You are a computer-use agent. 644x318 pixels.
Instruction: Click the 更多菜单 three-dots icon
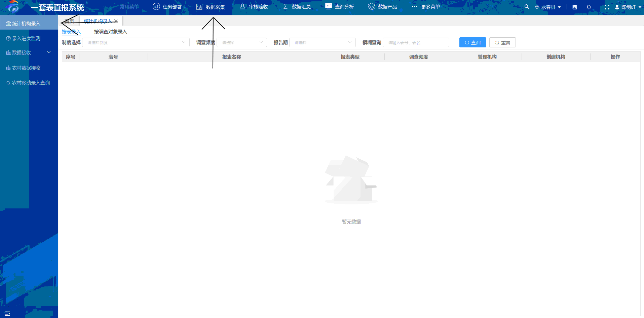[x=414, y=6]
